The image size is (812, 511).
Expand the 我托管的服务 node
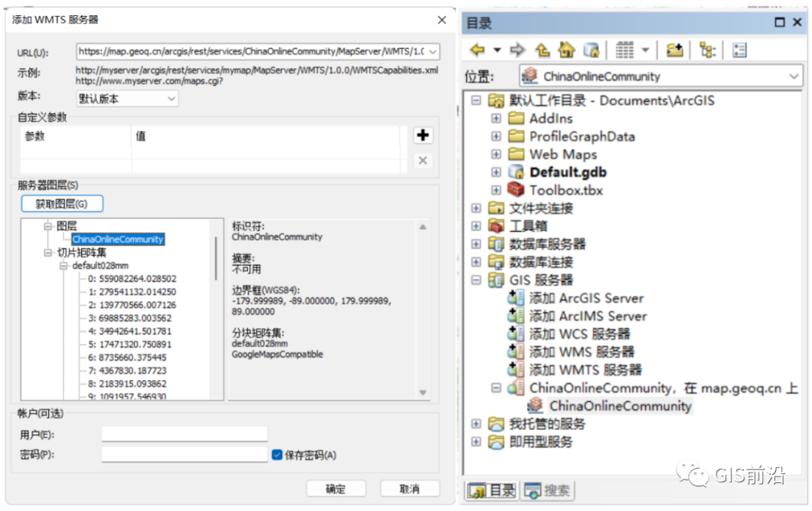476,424
